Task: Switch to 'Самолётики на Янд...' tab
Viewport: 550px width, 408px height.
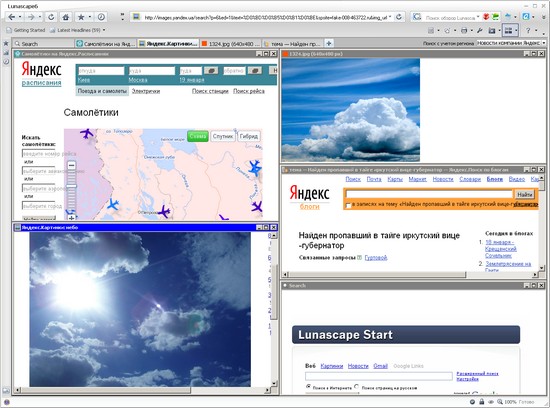Action: (106, 44)
